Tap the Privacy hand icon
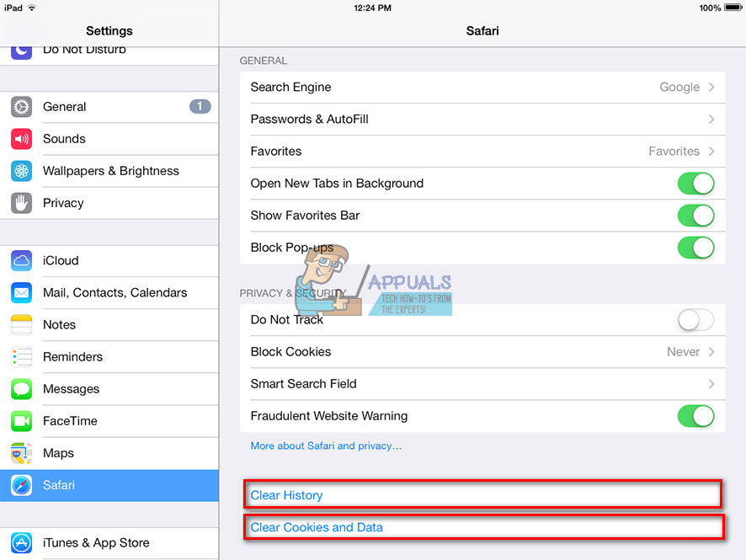The width and height of the screenshot is (746, 560). click(x=21, y=203)
